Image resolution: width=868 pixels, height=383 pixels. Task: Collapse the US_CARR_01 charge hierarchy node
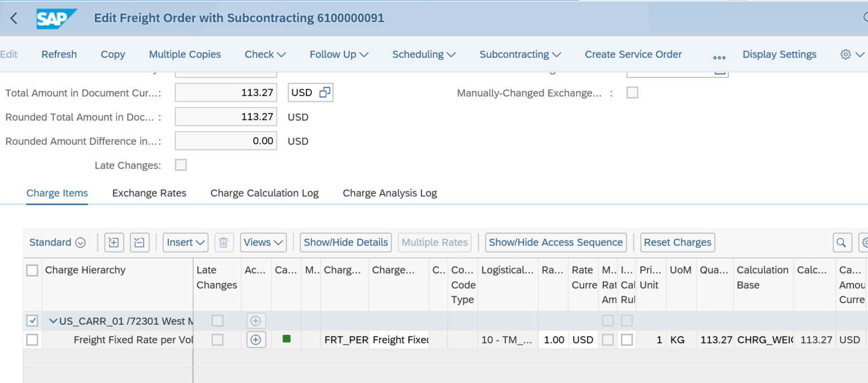(x=53, y=320)
